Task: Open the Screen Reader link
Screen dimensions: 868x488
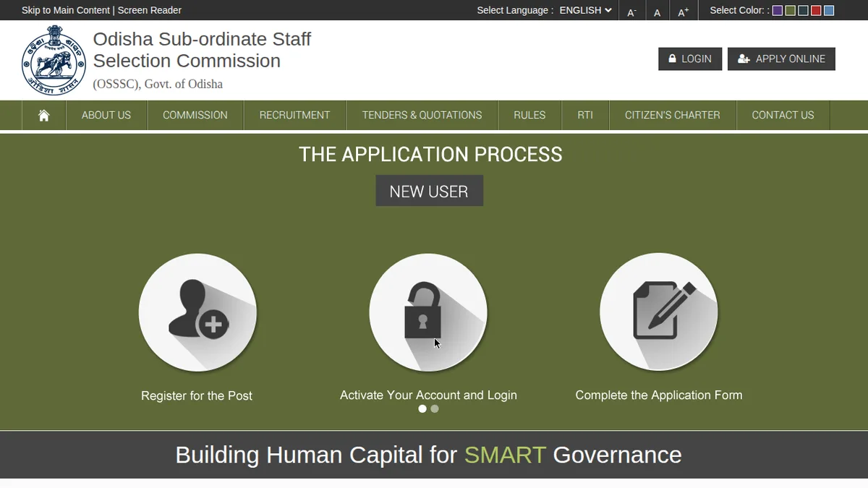Action: pos(150,10)
